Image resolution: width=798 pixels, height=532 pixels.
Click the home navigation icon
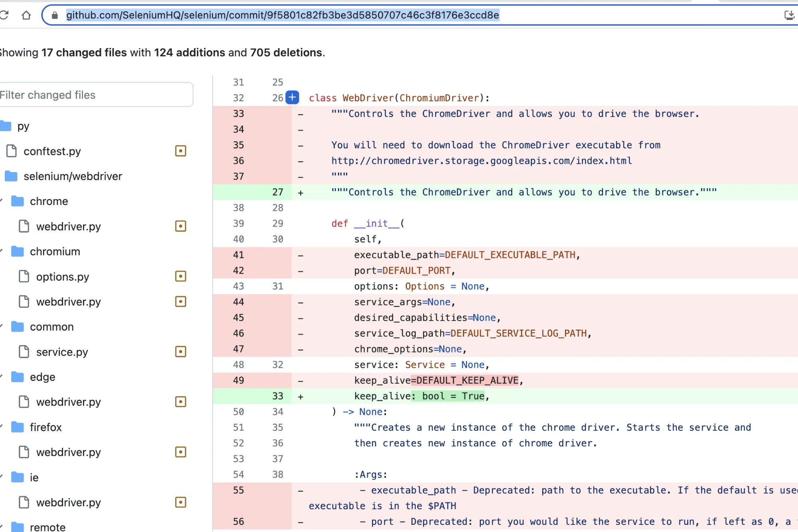point(26,15)
